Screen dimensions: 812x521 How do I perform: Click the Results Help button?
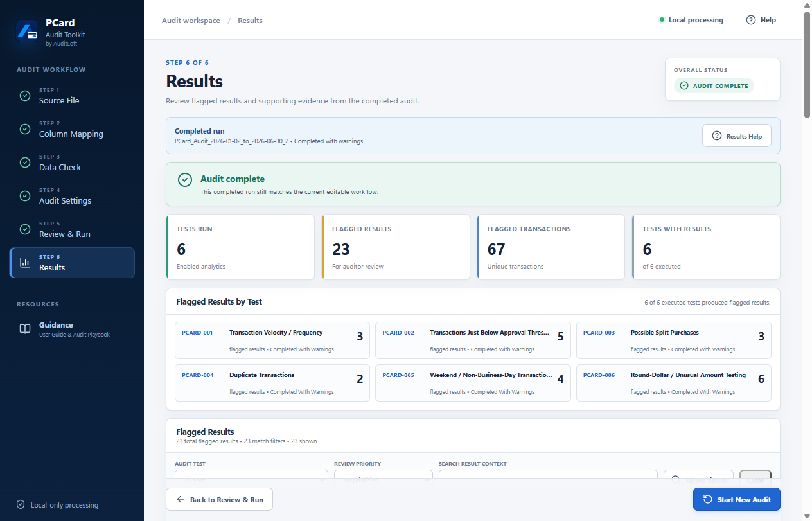click(x=737, y=136)
